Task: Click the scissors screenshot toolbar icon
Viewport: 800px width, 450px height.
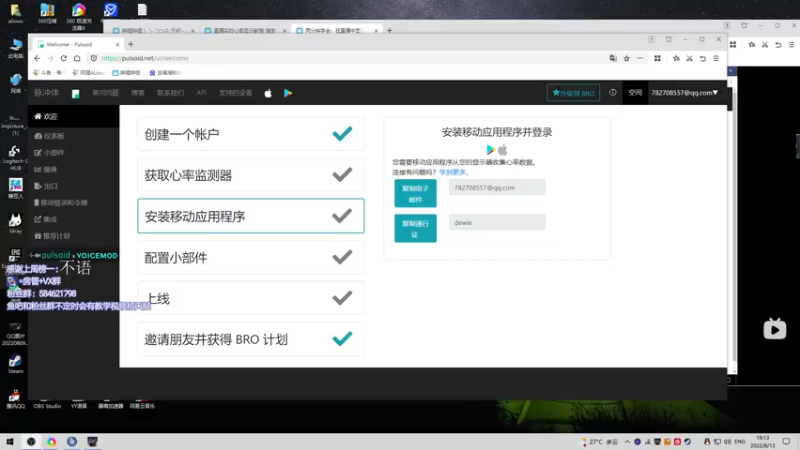Action: 689,58
